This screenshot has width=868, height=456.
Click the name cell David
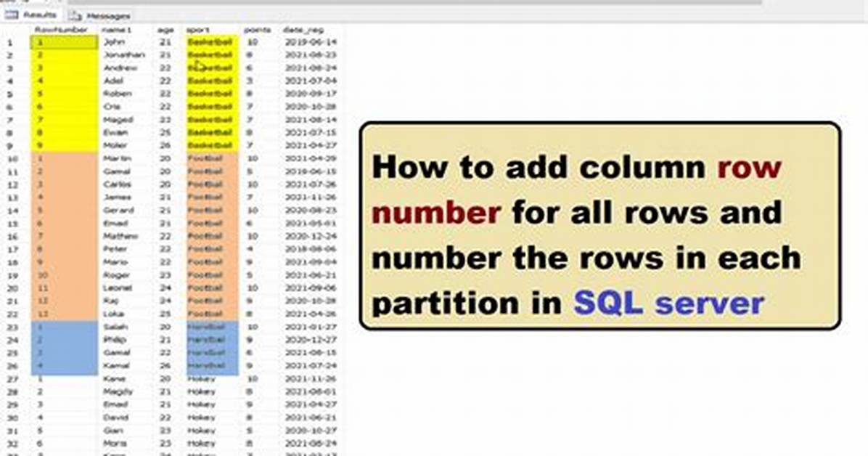tap(117, 418)
